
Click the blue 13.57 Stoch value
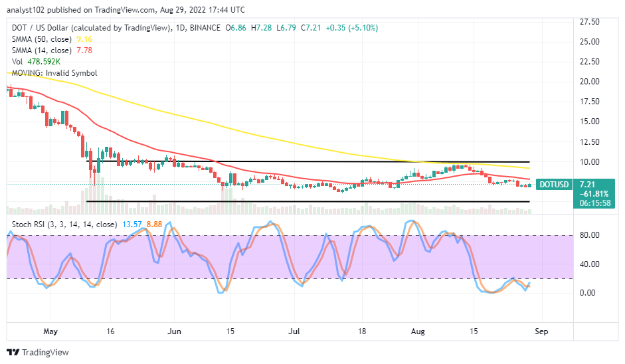click(x=132, y=225)
